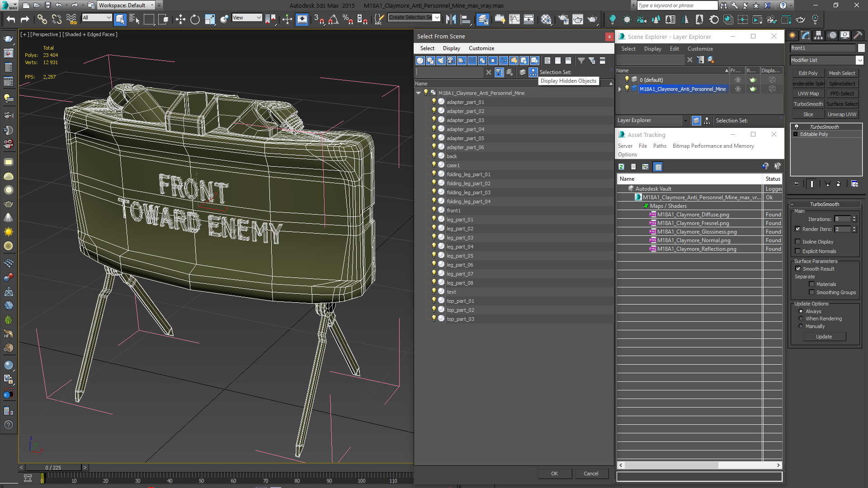
Task: Open Curve Editor from main toolbar
Action: pos(514,19)
